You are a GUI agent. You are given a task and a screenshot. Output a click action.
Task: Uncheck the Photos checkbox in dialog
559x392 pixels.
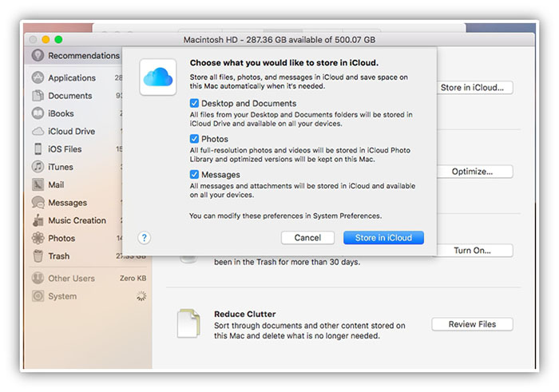click(x=194, y=139)
